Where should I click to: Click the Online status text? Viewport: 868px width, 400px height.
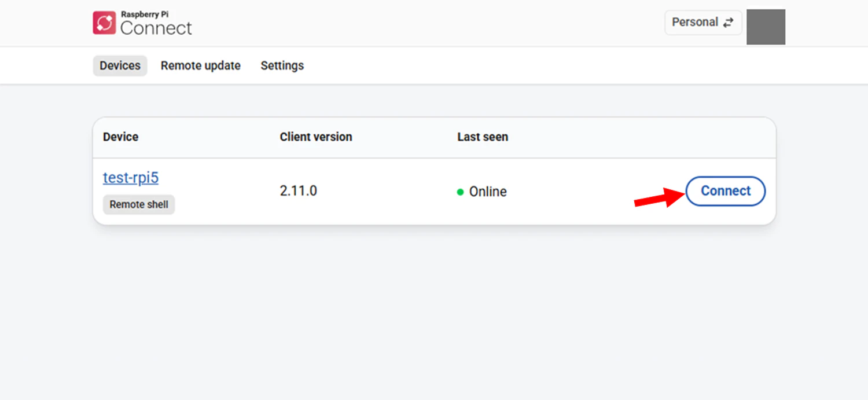(488, 192)
